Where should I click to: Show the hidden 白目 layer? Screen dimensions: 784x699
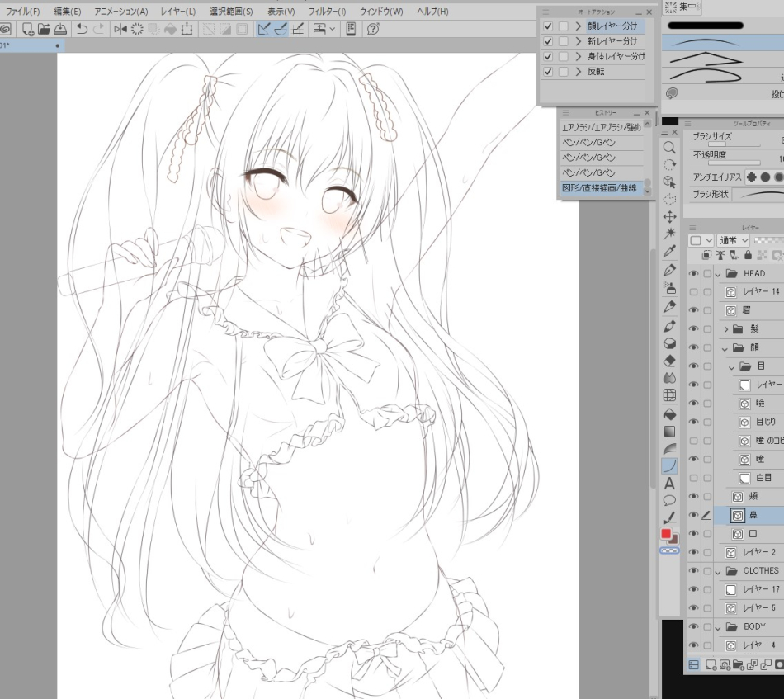coord(693,478)
